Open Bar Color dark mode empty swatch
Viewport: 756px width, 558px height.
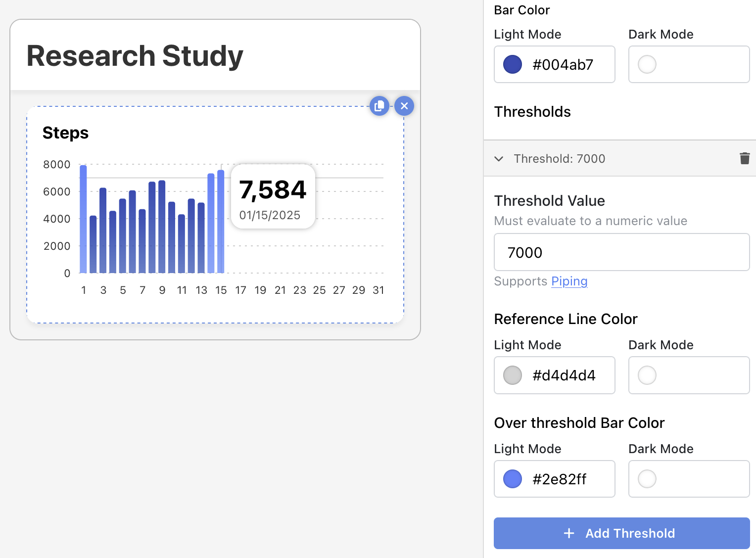[647, 64]
